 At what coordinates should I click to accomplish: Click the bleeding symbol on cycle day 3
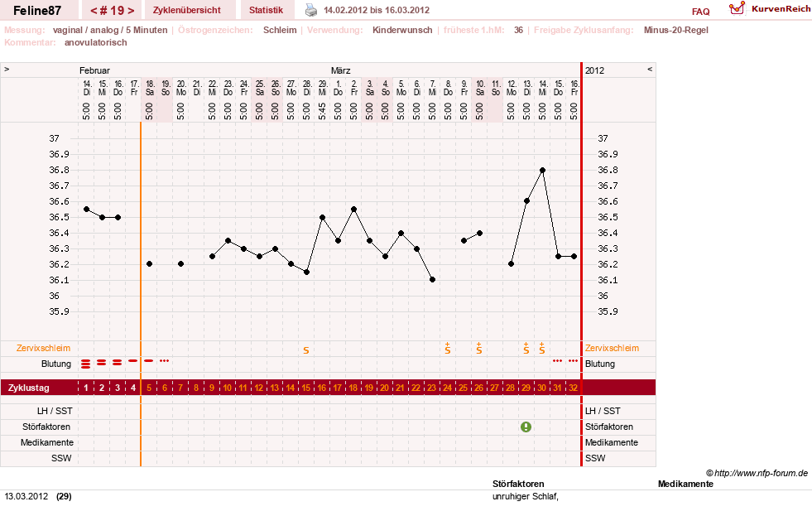click(118, 363)
